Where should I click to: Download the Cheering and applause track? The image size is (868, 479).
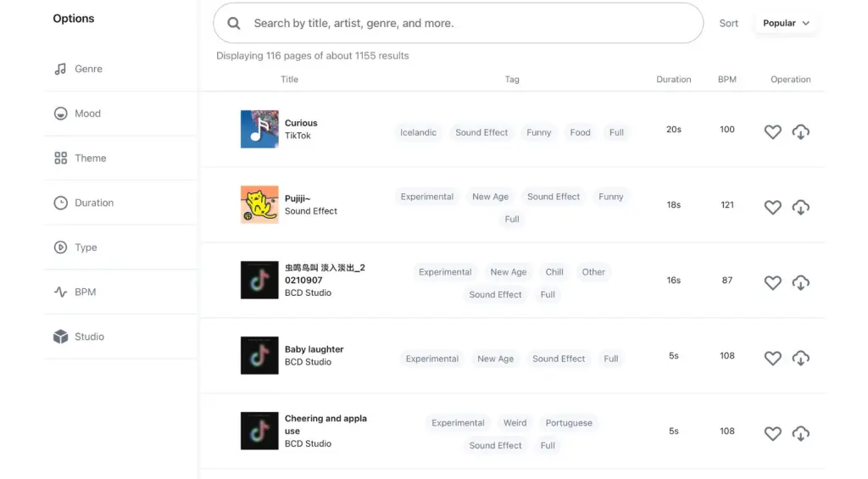[800, 434]
